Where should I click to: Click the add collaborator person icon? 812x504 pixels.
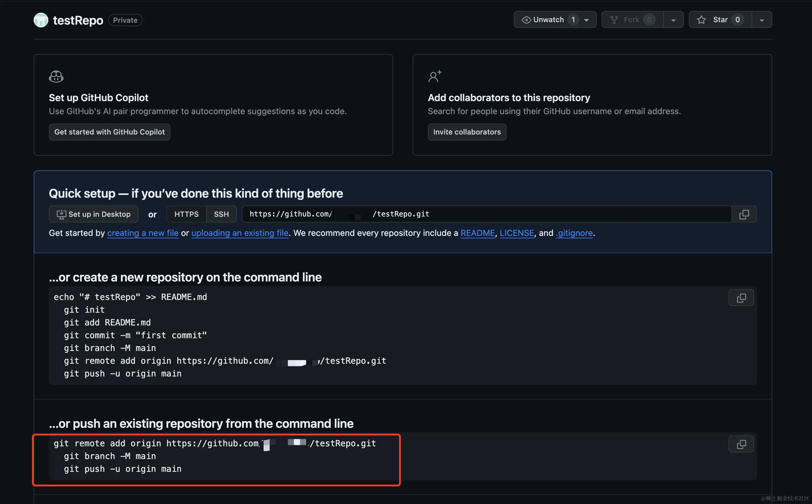click(x=435, y=77)
